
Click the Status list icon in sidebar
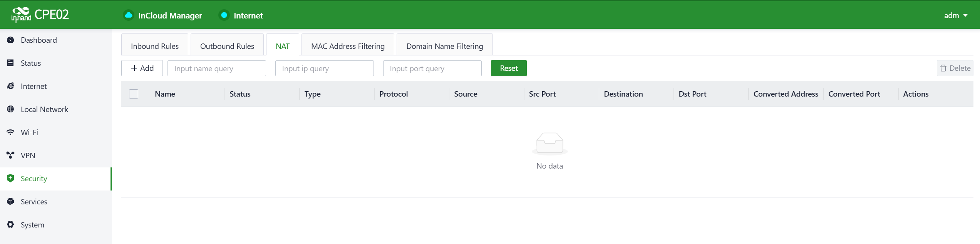pyautogui.click(x=10, y=63)
